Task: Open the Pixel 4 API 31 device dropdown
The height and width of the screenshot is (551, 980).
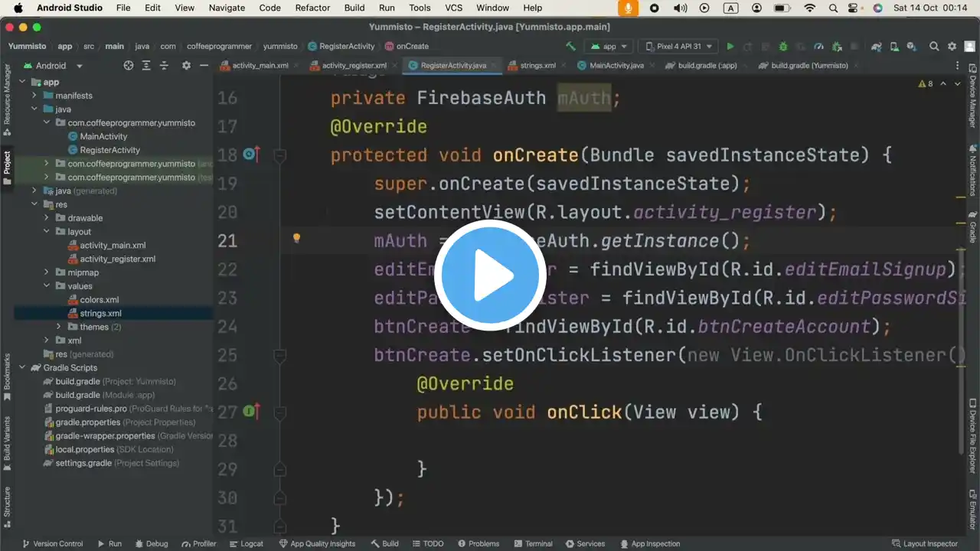Action: pyautogui.click(x=678, y=46)
